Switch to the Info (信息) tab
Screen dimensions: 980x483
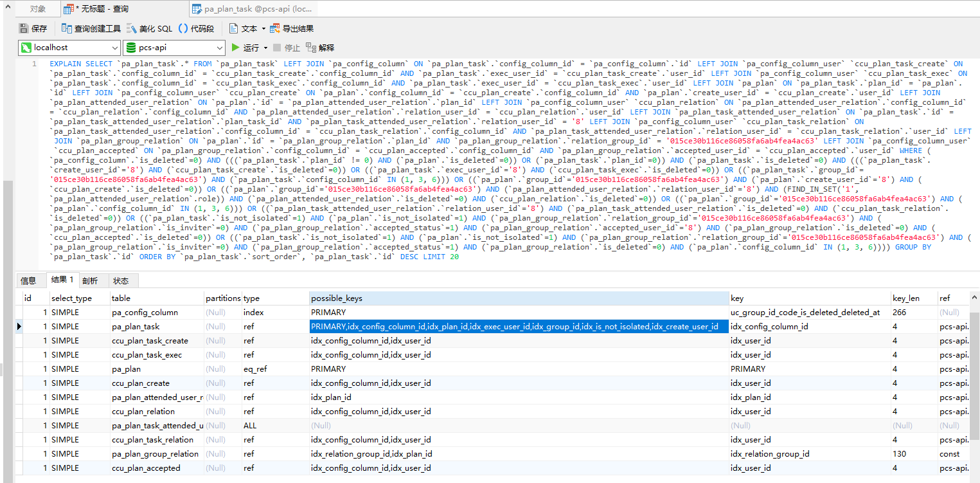click(28, 280)
